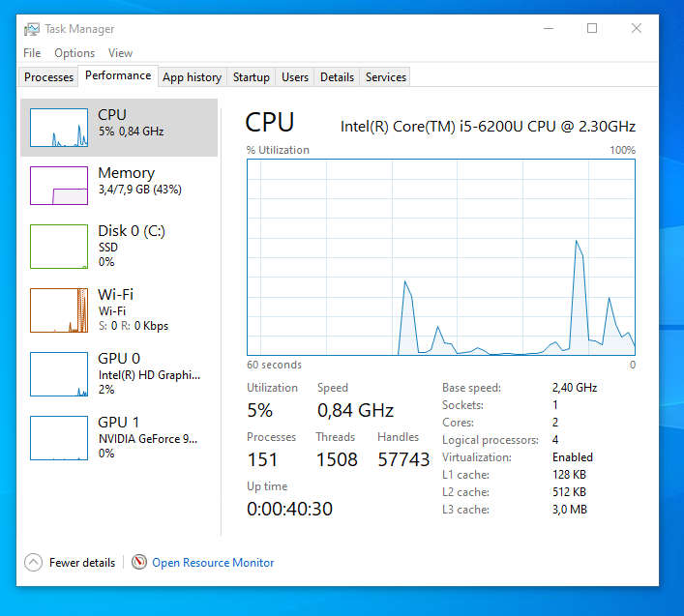The image size is (684, 616).
Task: Switch to the Processes tab
Action: 48,77
